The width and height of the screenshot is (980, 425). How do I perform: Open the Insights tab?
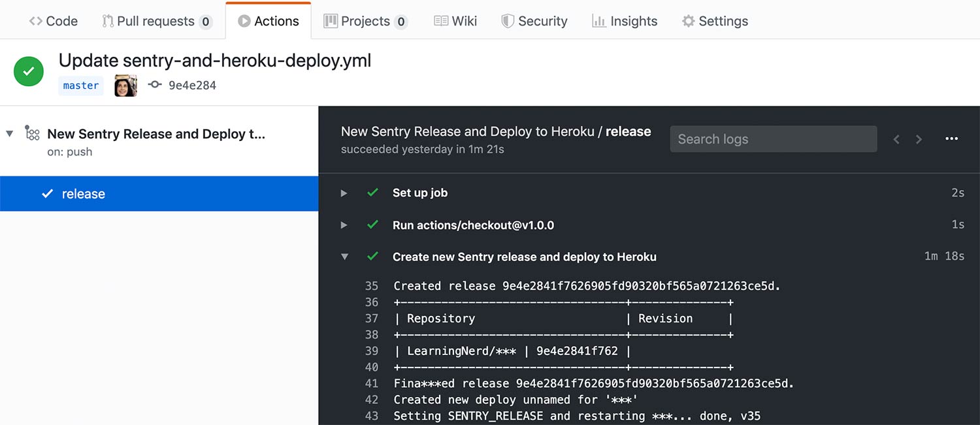tap(624, 21)
